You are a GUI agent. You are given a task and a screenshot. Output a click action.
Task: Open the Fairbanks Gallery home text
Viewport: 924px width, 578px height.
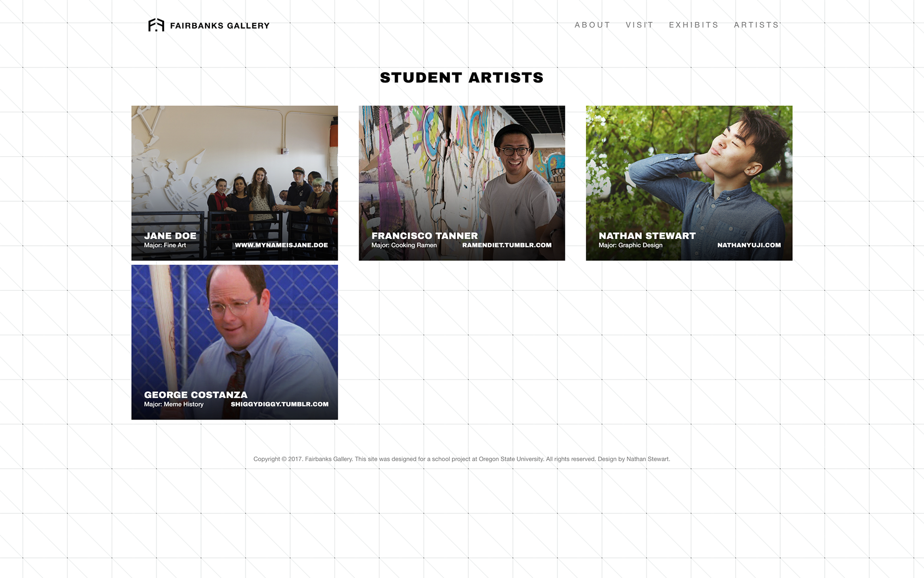220,26
